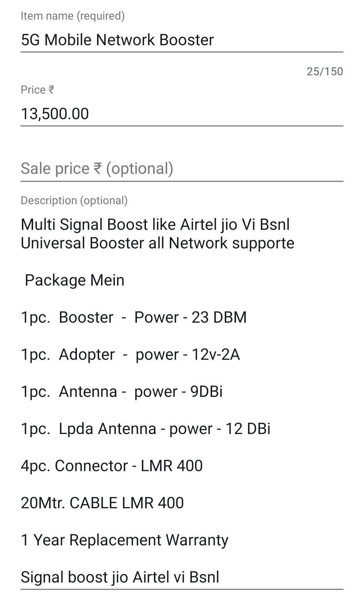Place cursor on 'Lpda Antenna' line
The width and height of the screenshot is (364, 595).
click(145, 429)
